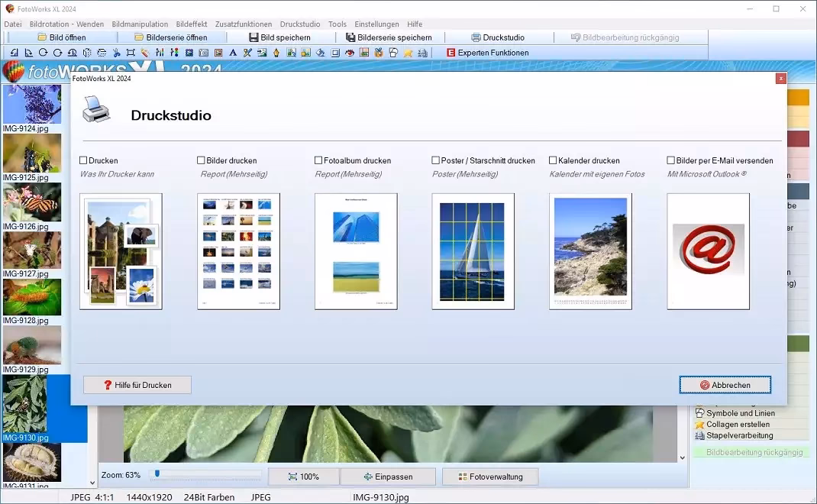Open the Zusatzfunktionen menu
This screenshot has height=504, width=817.
(244, 24)
